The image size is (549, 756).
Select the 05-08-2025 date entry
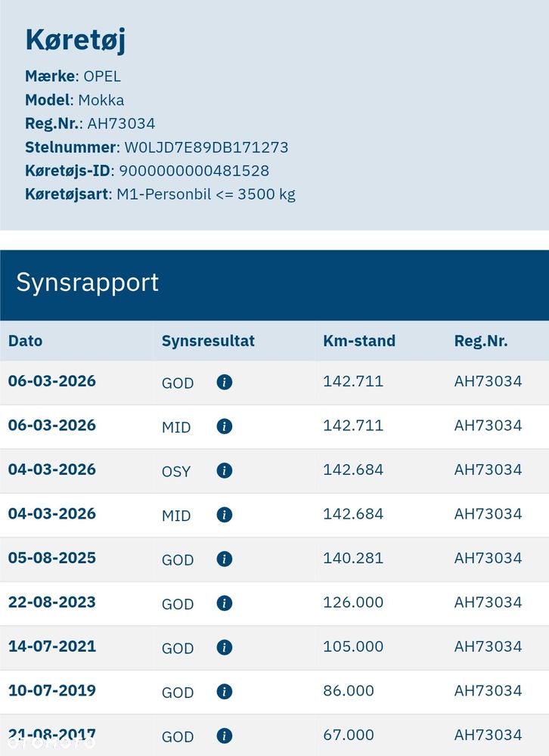[52, 558]
